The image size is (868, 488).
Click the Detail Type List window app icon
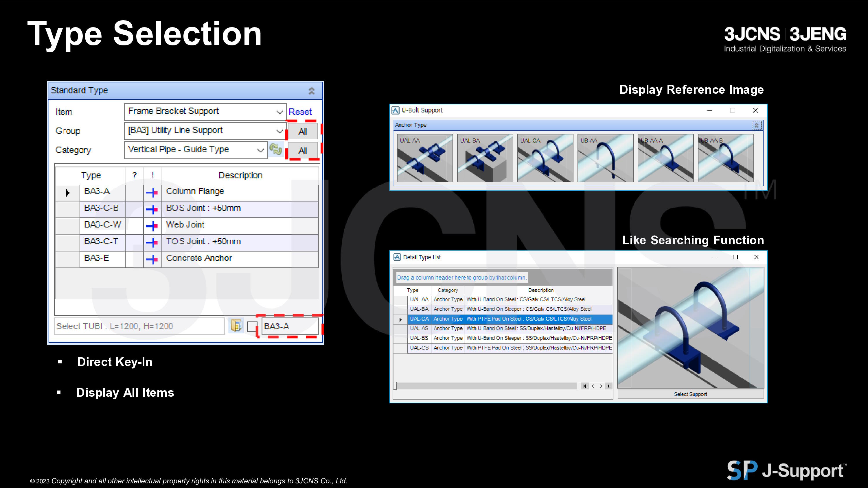pos(397,257)
